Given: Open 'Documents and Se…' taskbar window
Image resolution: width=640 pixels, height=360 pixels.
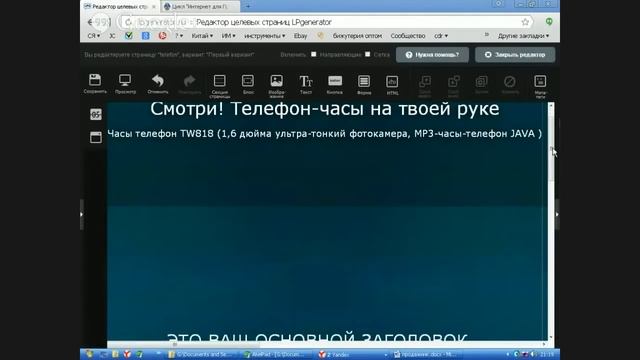Looking at the screenshot, I should (x=199, y=354).
